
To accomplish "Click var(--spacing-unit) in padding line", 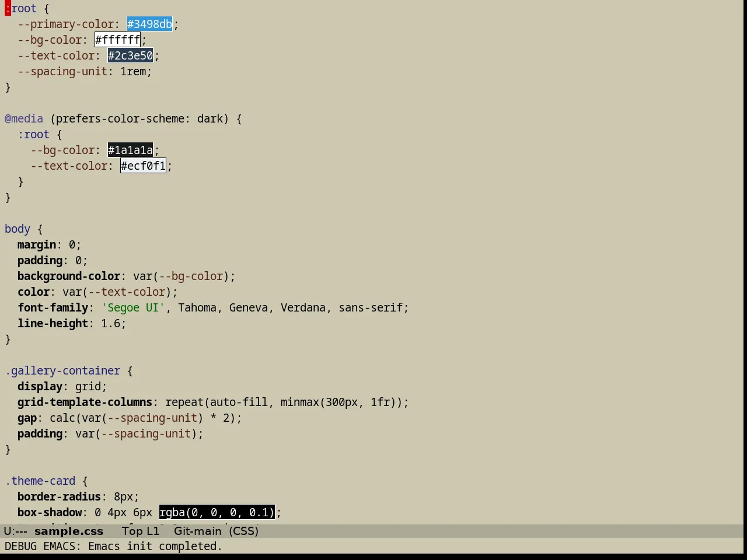I will click(x=136, y=433).
